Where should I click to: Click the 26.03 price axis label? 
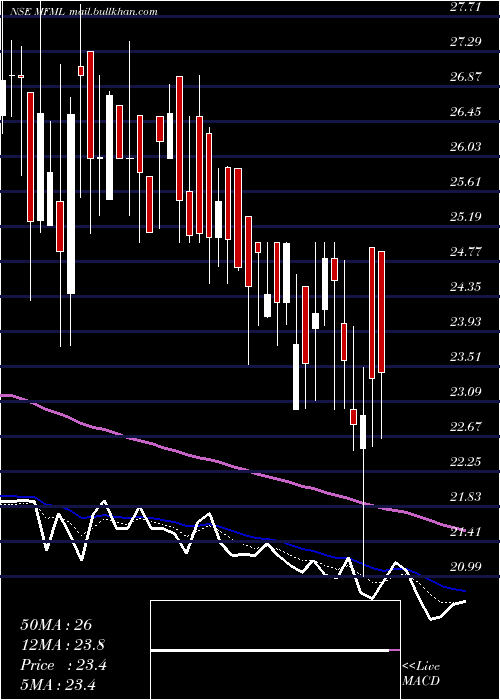466,146
